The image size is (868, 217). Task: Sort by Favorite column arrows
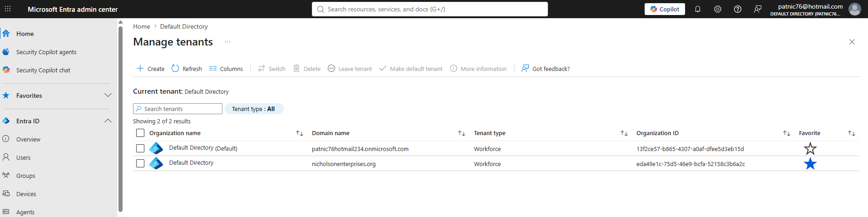pyautogui.click(x=852, y=133)
